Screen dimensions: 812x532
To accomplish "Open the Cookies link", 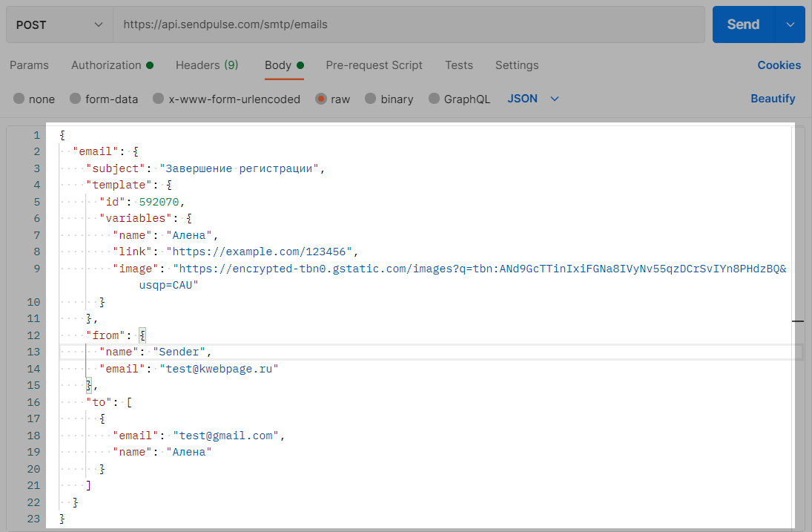I will 779,65.
